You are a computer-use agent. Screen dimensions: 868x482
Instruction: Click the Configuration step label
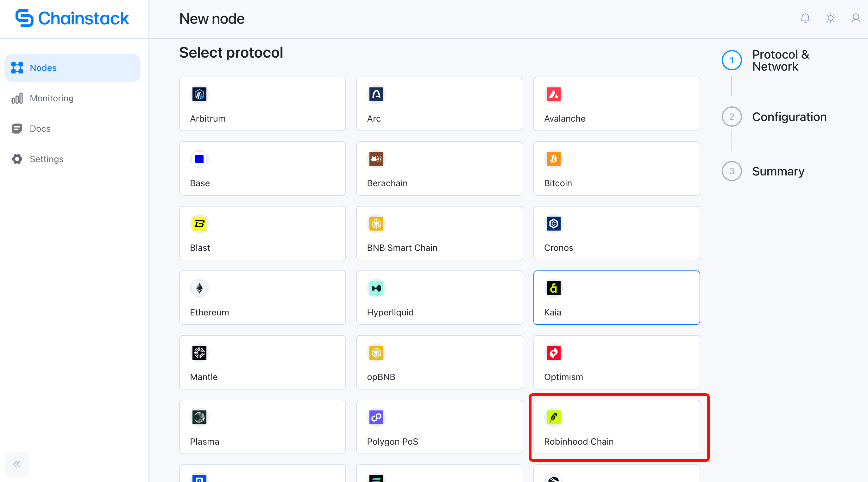[789, 117]
